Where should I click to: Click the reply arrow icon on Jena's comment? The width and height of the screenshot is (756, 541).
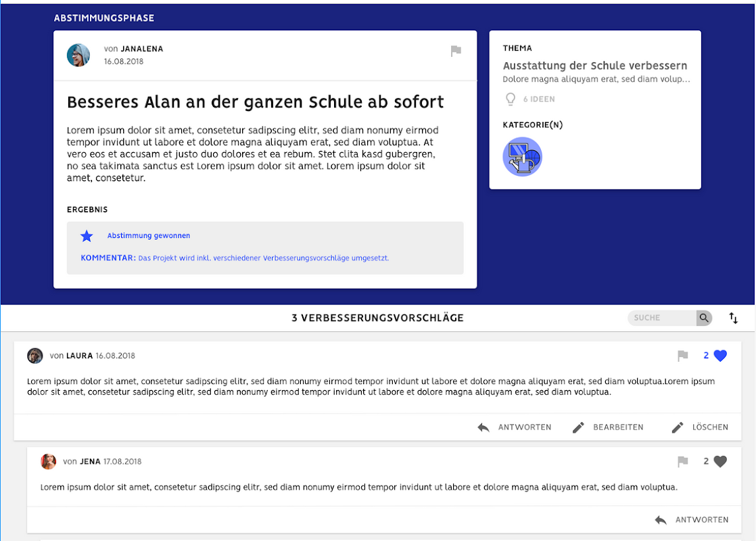coord(661,520)
